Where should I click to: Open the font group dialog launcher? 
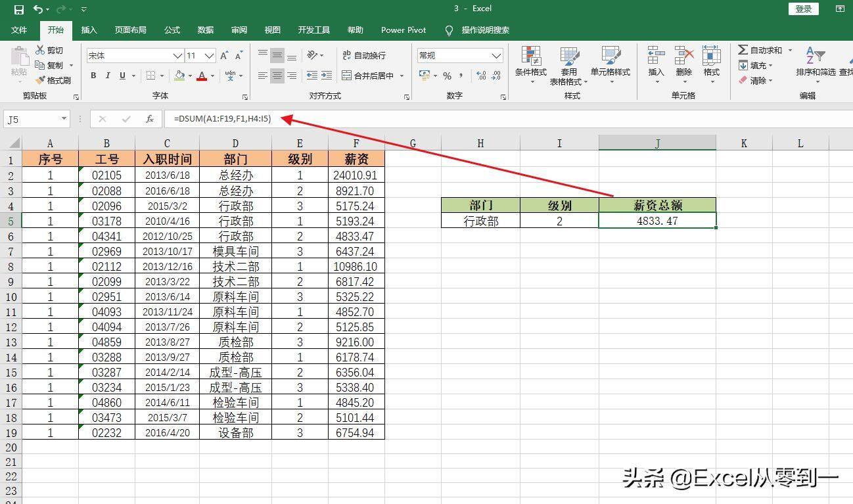point(244,97)
